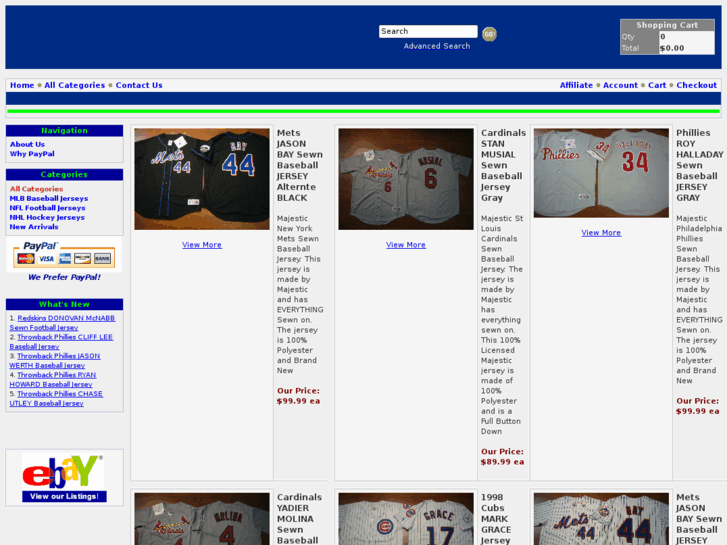
Task: Open the Contact Us page
Action: tap(139, 85)
